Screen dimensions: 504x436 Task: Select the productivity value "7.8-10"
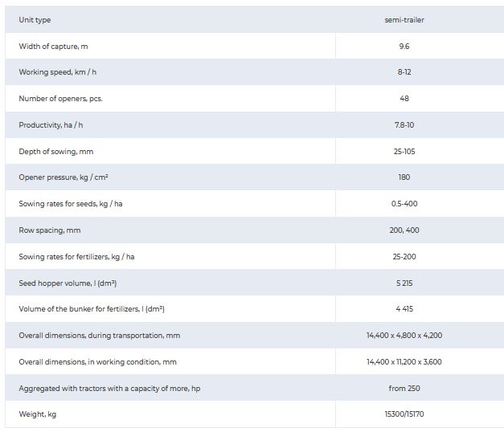pyautogui.click(x=404, y=125)
